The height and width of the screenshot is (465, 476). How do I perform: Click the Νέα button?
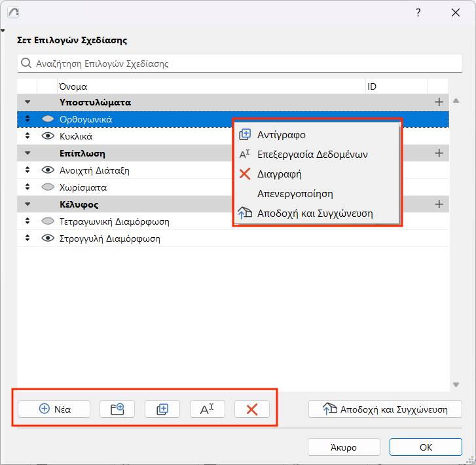[54, 409]
